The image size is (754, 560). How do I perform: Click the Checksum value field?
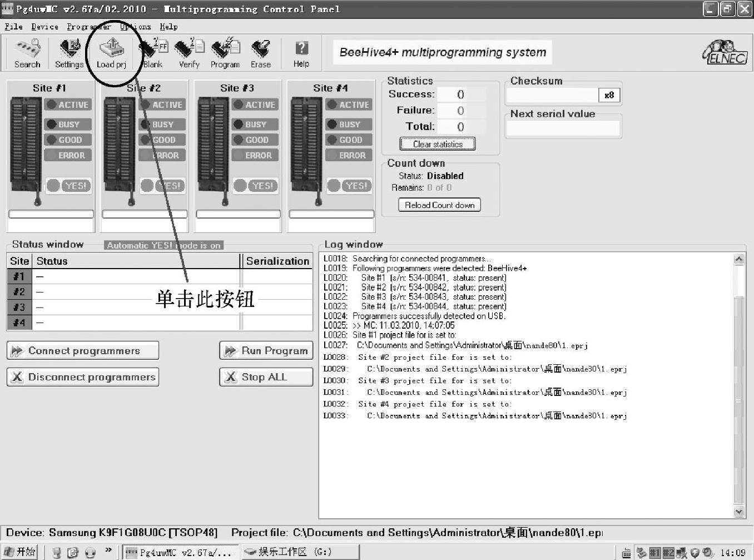click(x=552, y=95)
